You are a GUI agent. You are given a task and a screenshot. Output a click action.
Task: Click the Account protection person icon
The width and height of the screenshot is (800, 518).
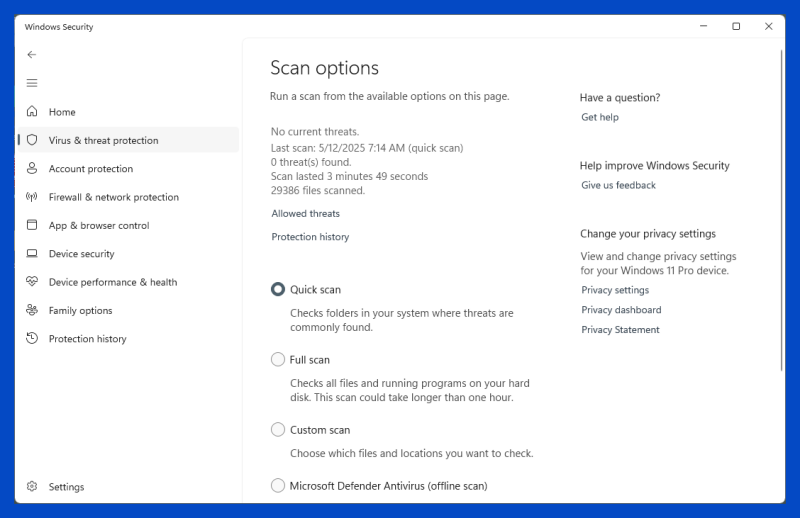pyautogui.click(x=32, y=168)
